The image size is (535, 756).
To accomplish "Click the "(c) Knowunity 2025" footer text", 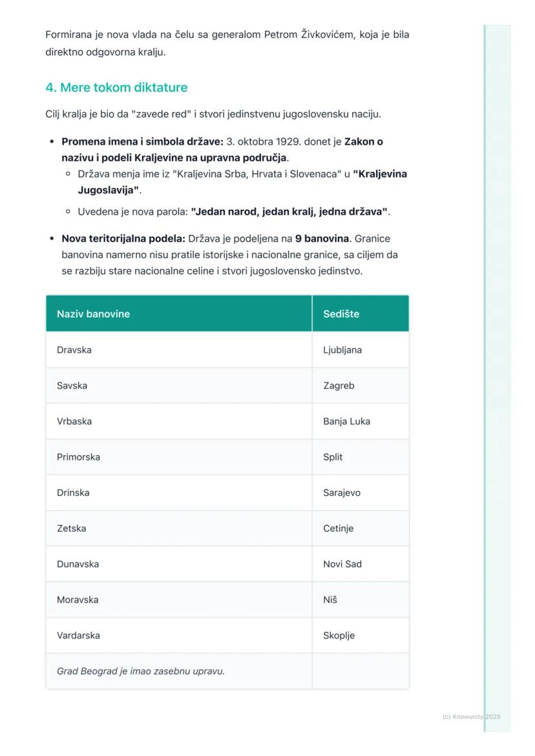I will (x=471, y=717).
